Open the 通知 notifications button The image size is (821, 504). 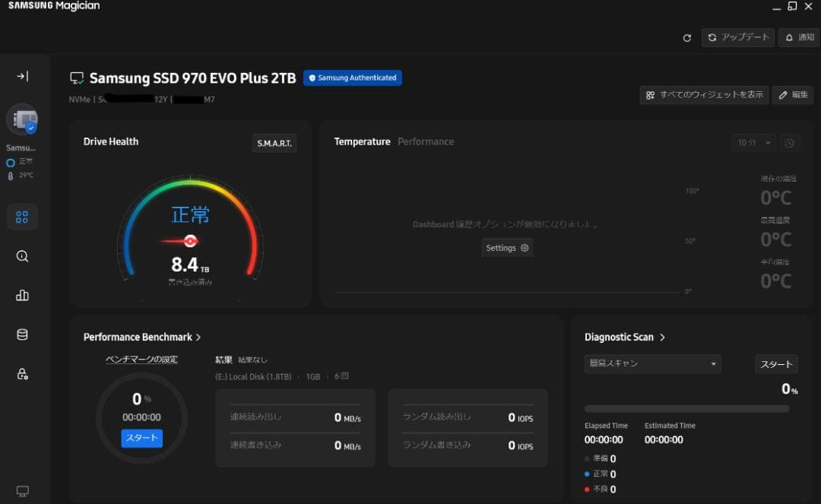coord(799,38)
